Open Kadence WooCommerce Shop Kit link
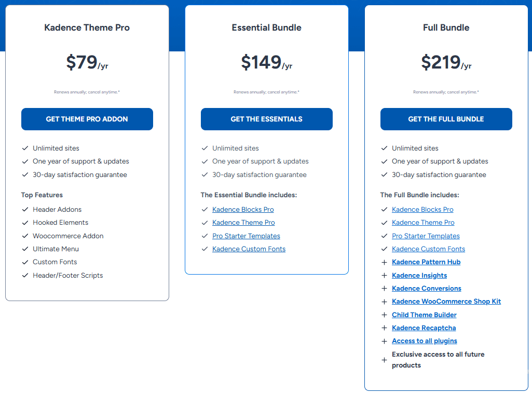 tap(446, 302)
